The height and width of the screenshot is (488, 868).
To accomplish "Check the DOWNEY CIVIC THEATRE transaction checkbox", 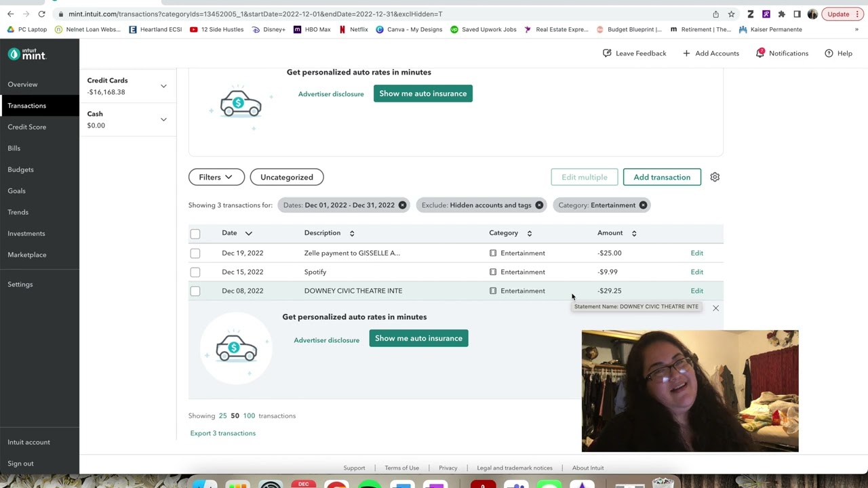I will click(x=195, y=291).
